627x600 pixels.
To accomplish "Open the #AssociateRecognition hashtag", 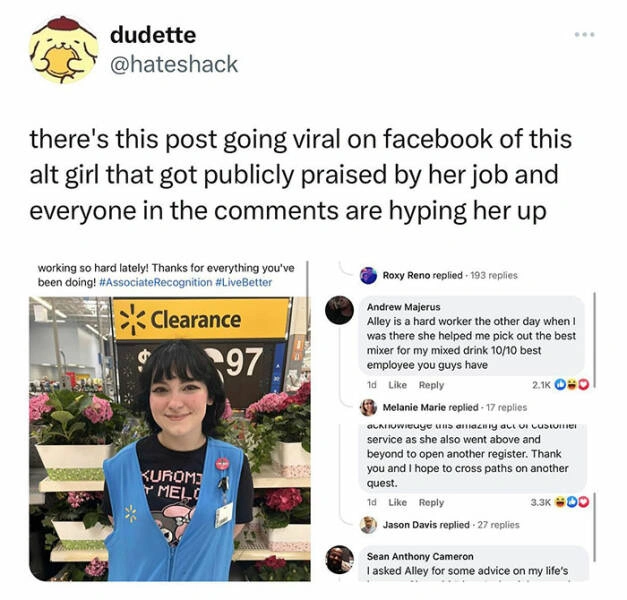I will [155, 282].
